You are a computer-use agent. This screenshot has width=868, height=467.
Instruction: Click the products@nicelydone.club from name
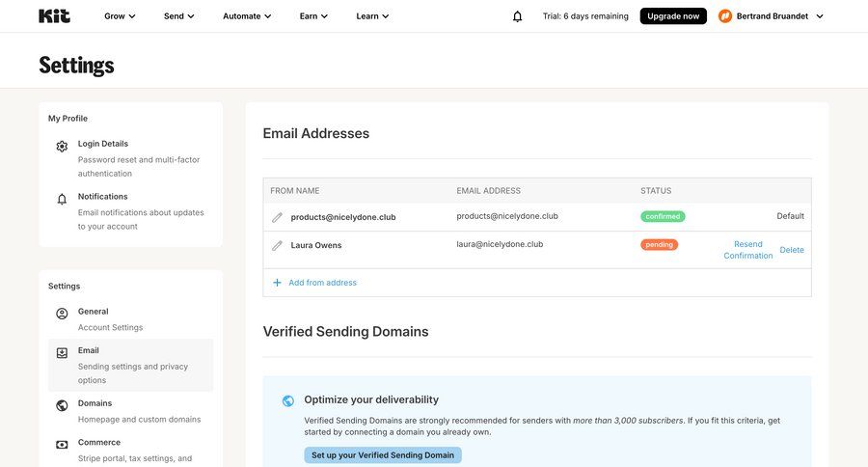(x=343, y=217)
